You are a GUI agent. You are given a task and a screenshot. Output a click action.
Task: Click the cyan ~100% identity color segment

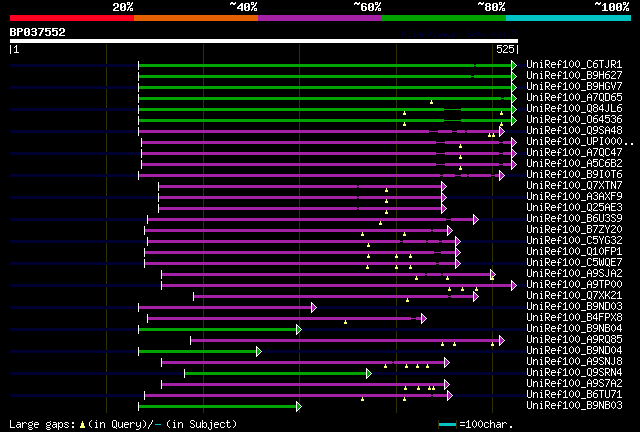(569, 18)
